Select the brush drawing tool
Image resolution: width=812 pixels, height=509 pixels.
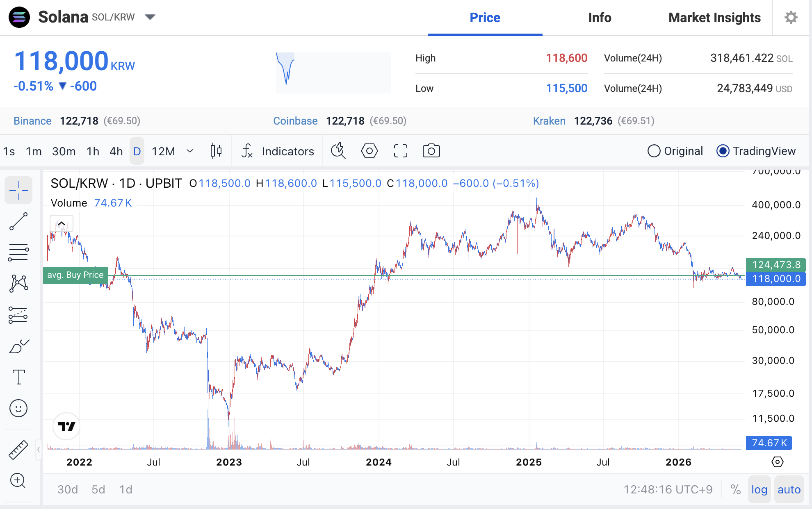[x=18, y=346]
